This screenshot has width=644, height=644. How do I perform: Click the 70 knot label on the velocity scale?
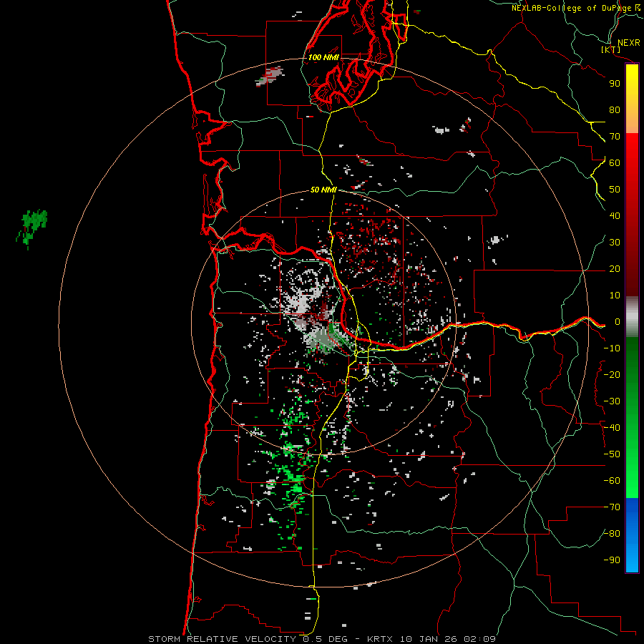pos(615,137)
